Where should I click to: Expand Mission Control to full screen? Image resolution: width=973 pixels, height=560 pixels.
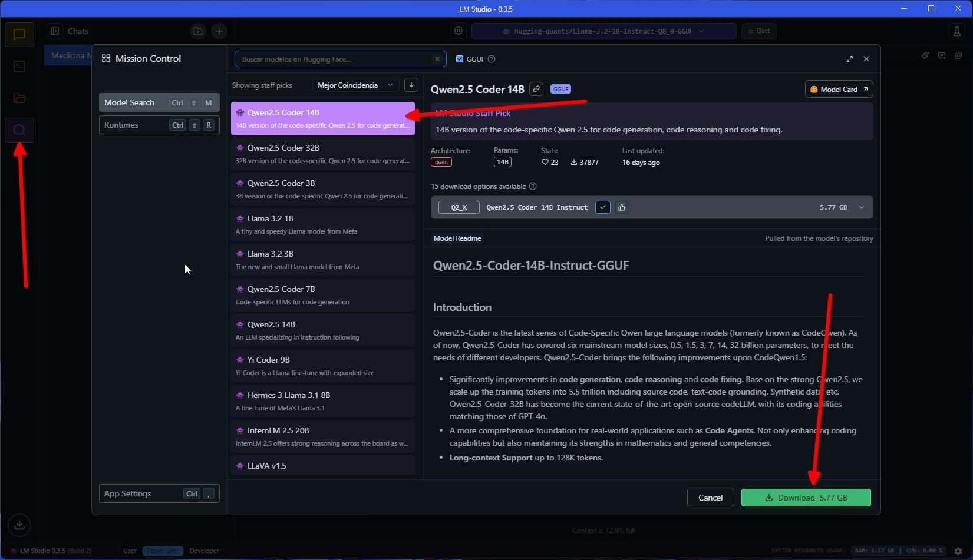point(849,59)
